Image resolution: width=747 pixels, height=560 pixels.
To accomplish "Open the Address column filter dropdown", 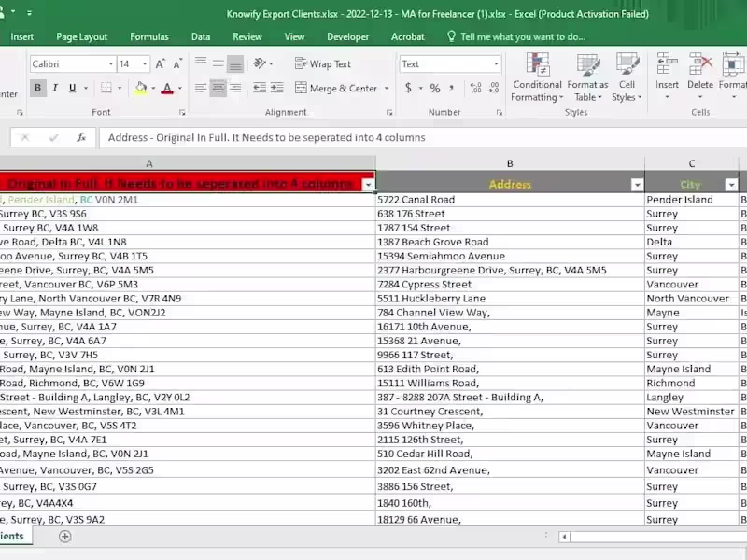I will 637,185.
